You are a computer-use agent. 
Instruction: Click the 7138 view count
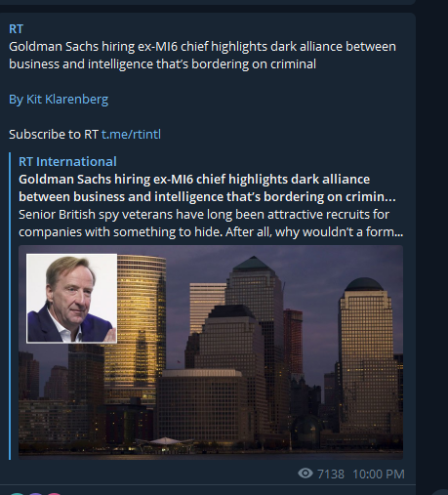coord(331,474)
